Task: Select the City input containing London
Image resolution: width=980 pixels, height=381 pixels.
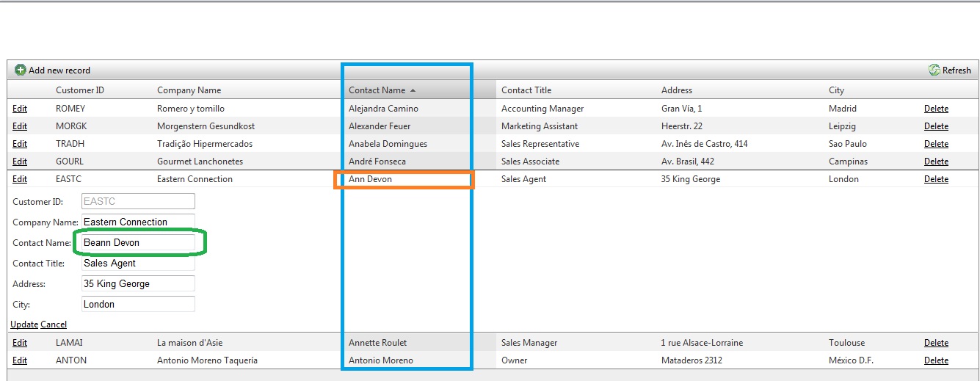Action: point(138,304)
